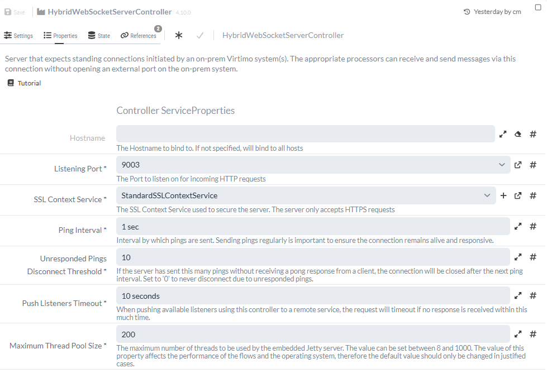This screenshot has width=547, height=392.
Task: Click the Controller ServiceProperties heading
Action: (x=175, y=111)
